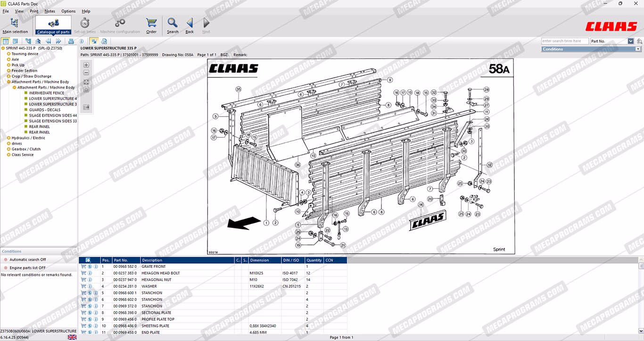Add HEXAGON HEAD BOLT to the cart
Viewport: 644px width, 341px height.
tap(83, 273)
